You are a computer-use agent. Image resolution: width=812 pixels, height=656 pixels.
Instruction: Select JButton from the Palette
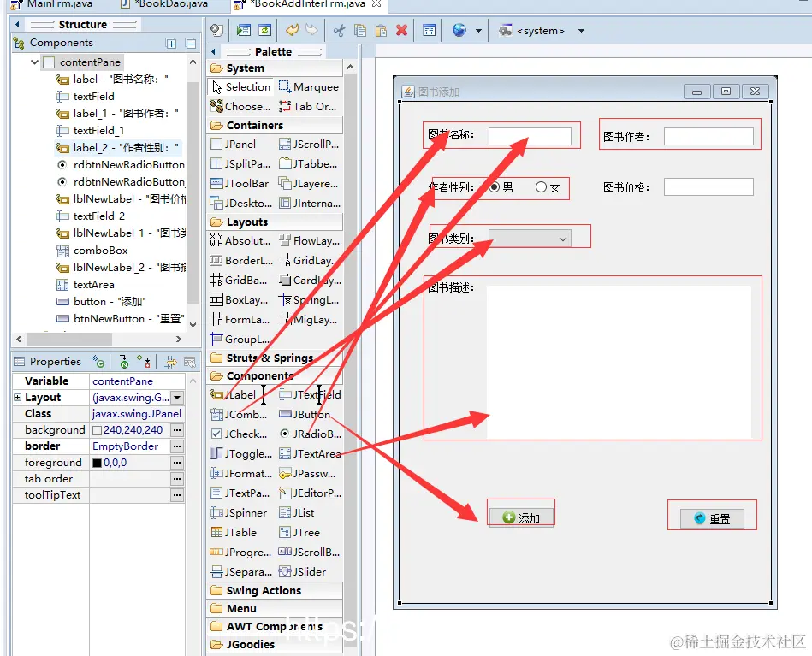click(x=305, y=414)
